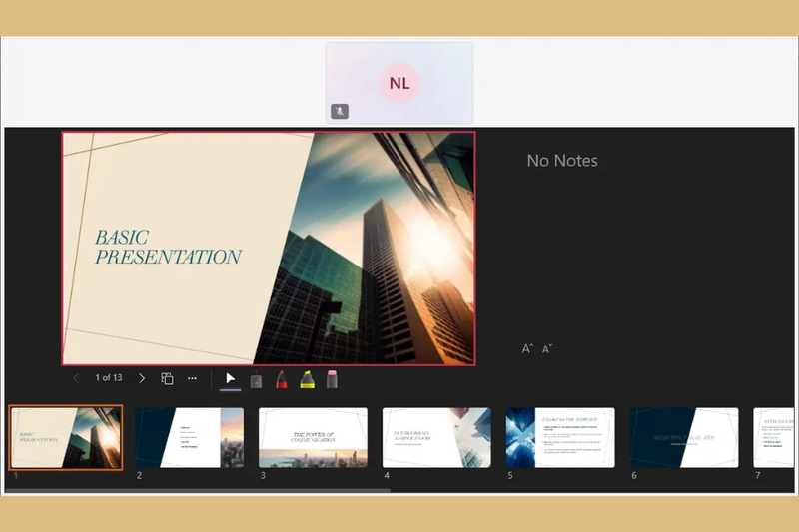Select slide 2 thumbnail
This screenshot has height=532, width=799.
190,438
